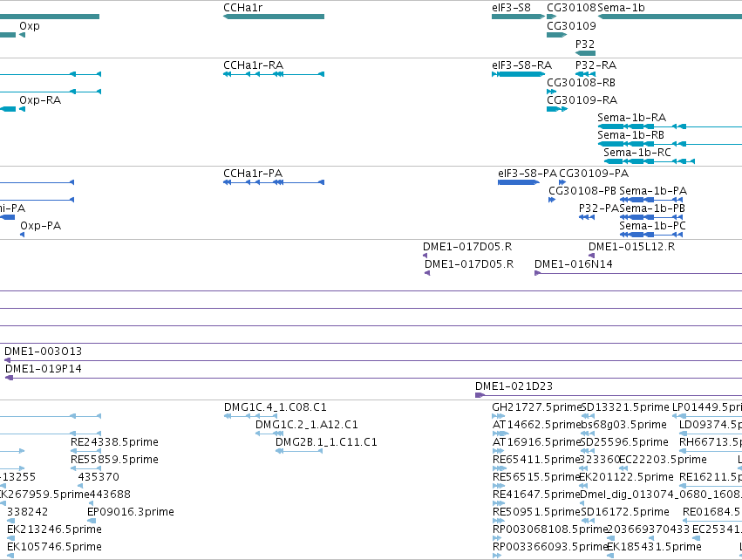Click the P32 gene glyph
Screen dimensions: 742x560
[585, 53]
